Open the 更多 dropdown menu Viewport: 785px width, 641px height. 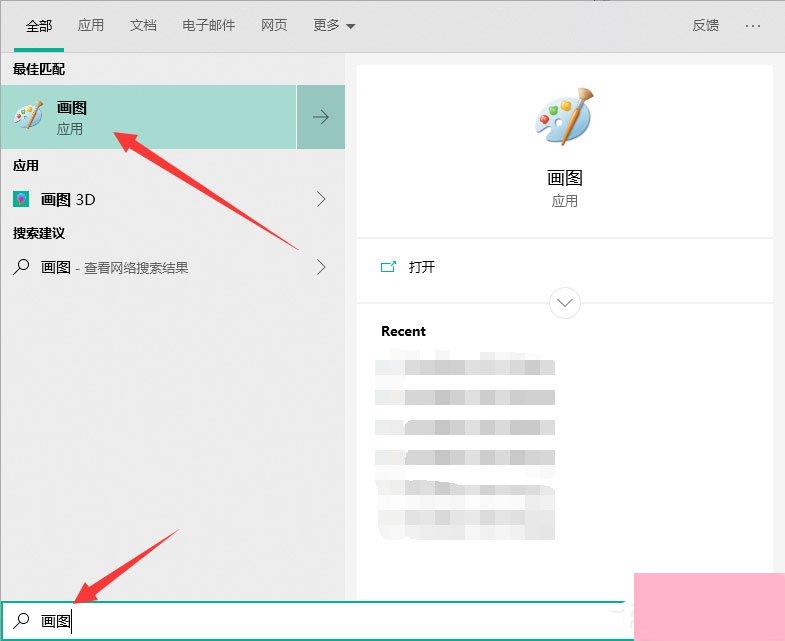pos(334,25)
